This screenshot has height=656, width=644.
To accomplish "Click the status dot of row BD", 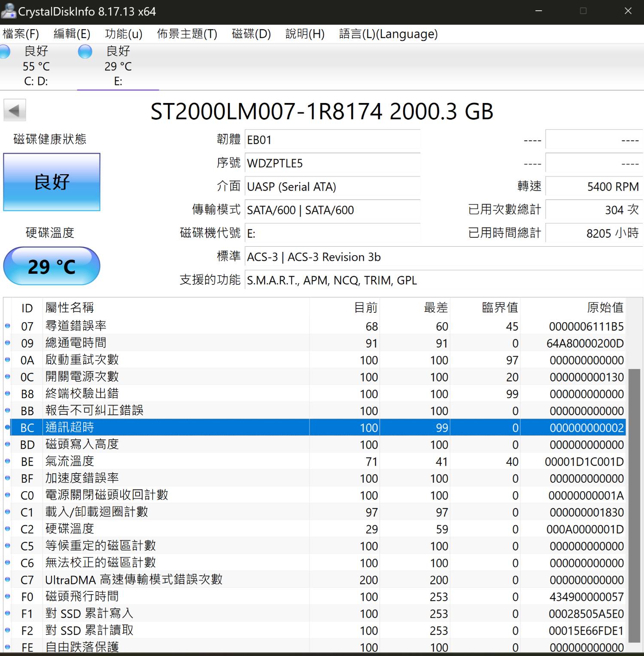I will 7,444.
